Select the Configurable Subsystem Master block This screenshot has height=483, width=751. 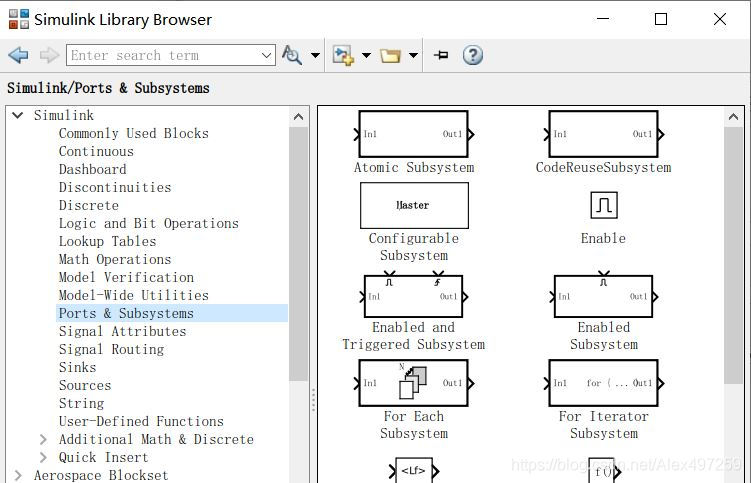pos(414,206)
